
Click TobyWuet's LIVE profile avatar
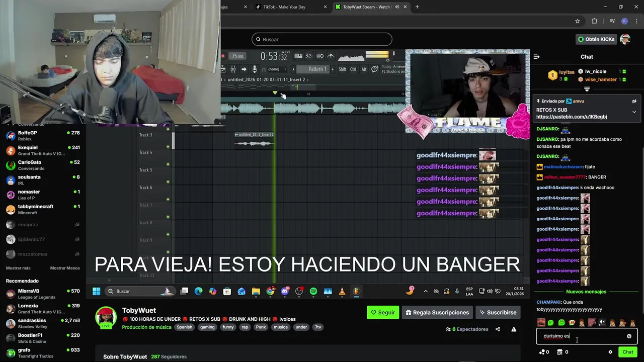pyautogui.click(x=106, y=317)
